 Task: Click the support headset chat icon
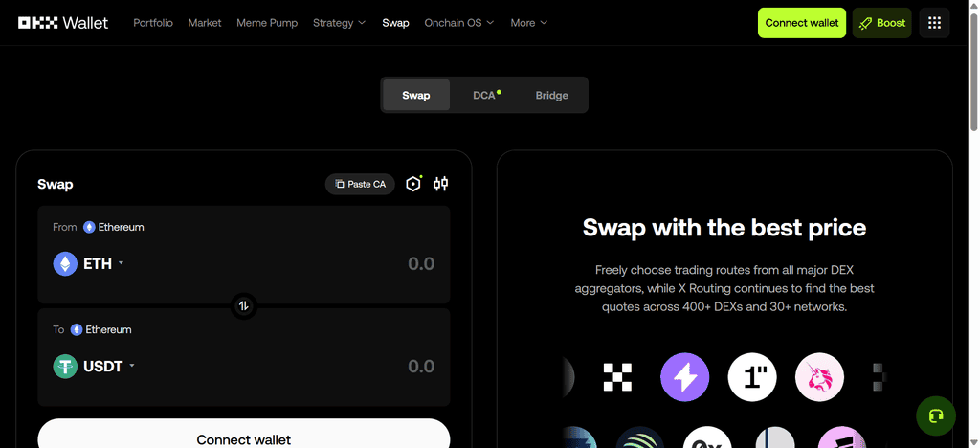coord(936,415)
